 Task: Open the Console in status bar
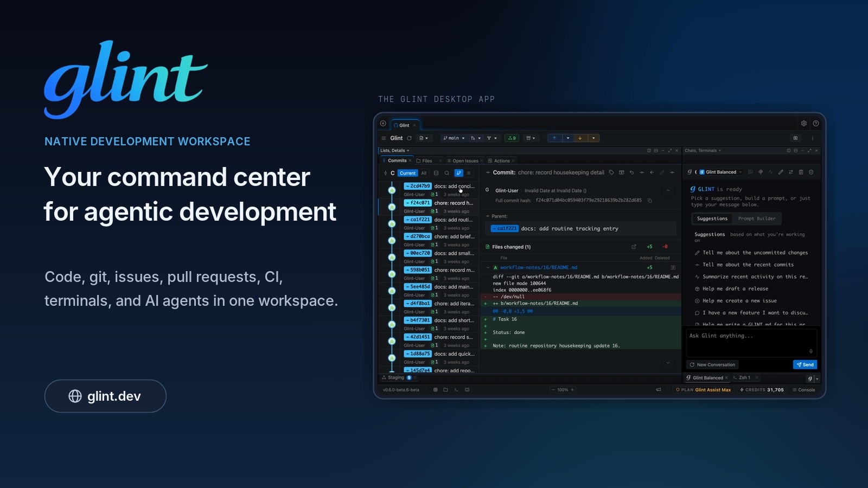804,390
